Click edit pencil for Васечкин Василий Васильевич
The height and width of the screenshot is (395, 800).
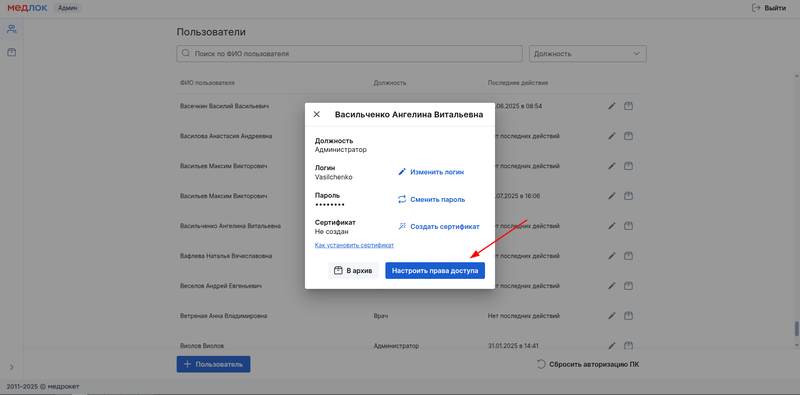[612, 106]
